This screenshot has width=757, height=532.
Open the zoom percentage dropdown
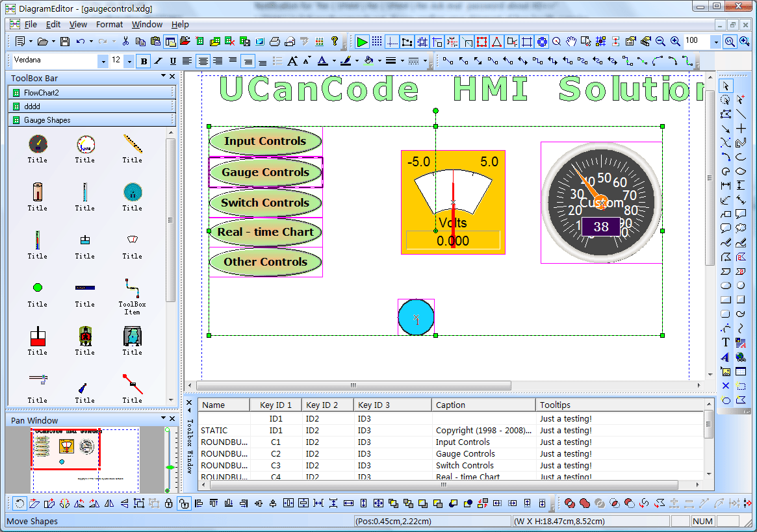pos(715,42)
